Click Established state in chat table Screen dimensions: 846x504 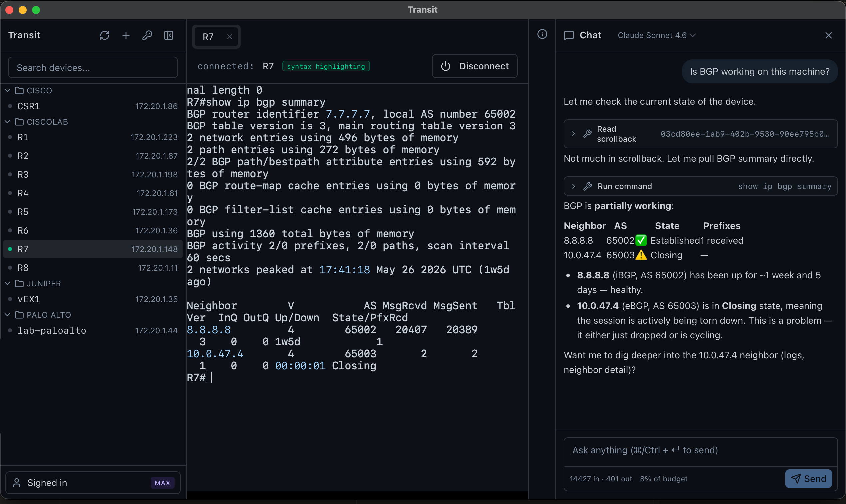click(x=675, y=240)
